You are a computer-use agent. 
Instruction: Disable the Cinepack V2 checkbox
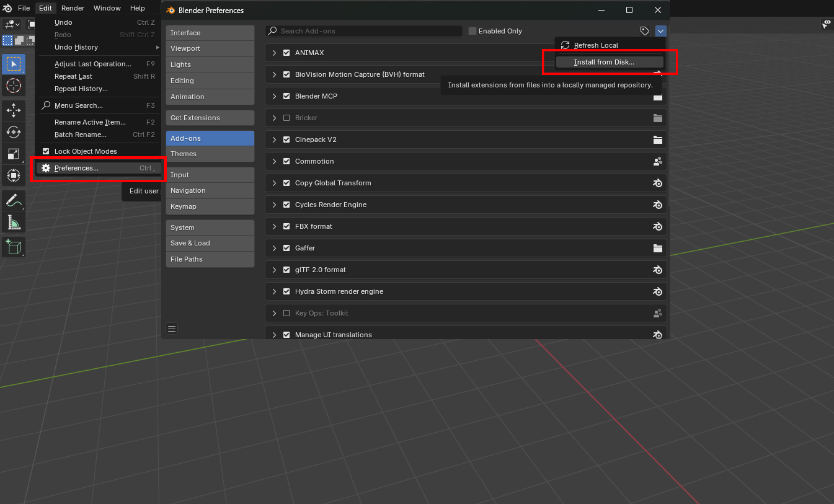(286, 139)
